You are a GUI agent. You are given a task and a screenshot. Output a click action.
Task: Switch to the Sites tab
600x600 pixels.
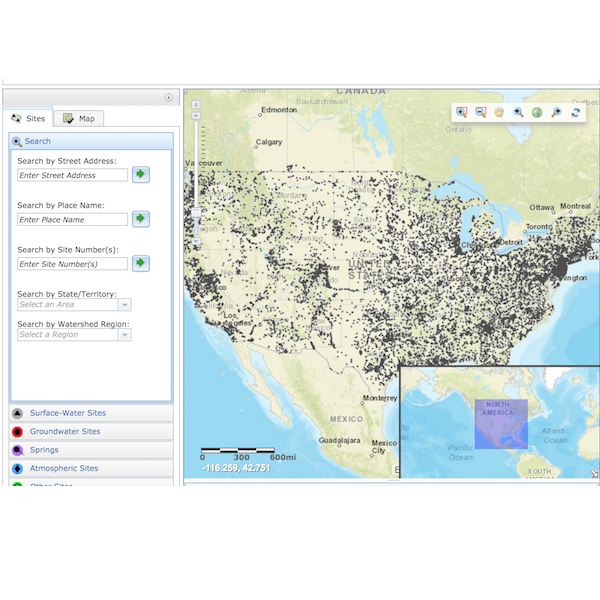click(28, 118)
